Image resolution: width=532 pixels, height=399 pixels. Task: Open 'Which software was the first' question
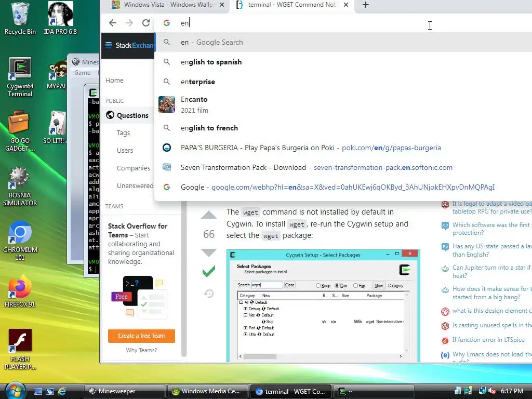tap(491, 229)
